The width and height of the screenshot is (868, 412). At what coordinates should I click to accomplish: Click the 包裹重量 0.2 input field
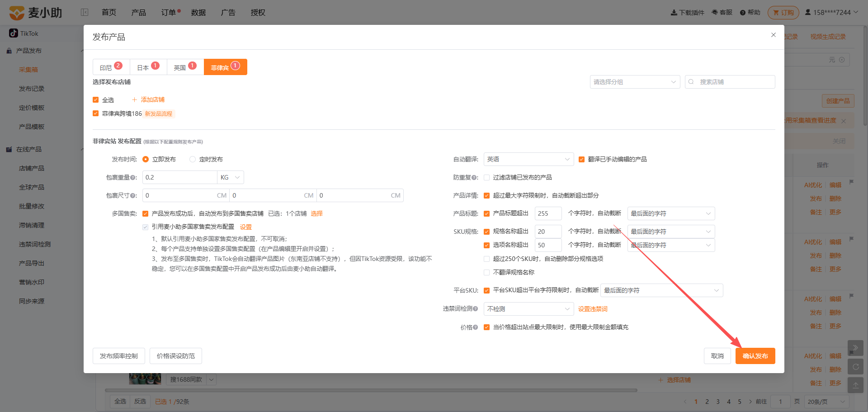[x=179, y=177]
